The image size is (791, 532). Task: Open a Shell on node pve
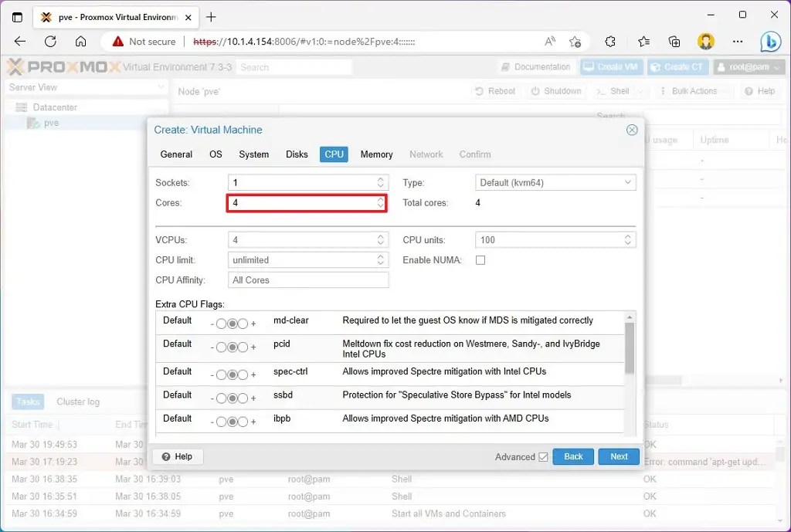point(618,90)
